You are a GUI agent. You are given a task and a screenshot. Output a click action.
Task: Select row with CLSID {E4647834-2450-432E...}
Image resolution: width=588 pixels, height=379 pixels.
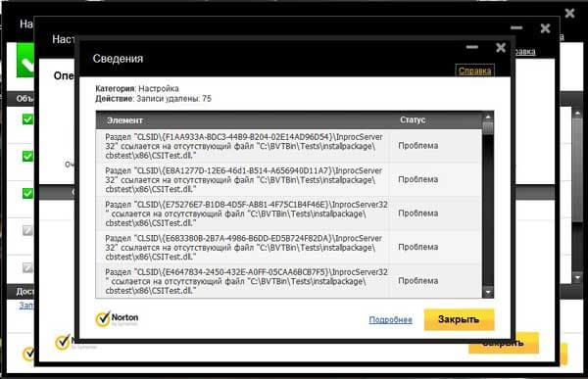289,281
